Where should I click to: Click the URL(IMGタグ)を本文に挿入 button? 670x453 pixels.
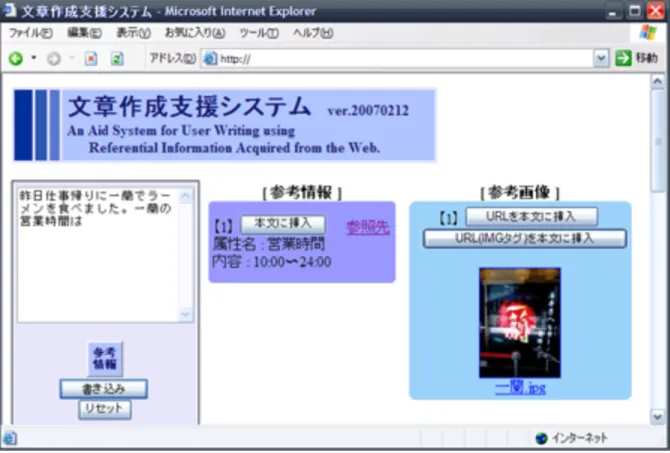pos(525,238)
